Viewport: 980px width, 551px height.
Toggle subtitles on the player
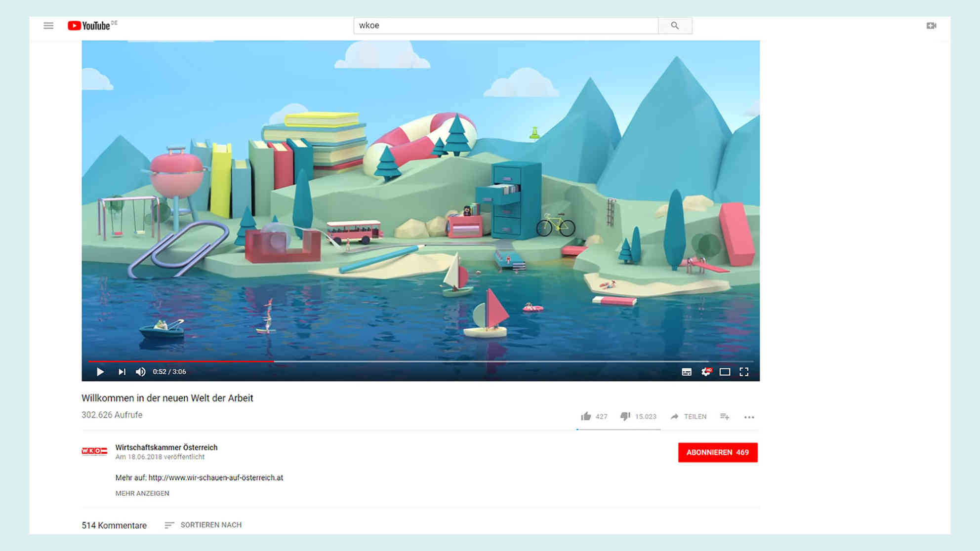tap(687, 372)
